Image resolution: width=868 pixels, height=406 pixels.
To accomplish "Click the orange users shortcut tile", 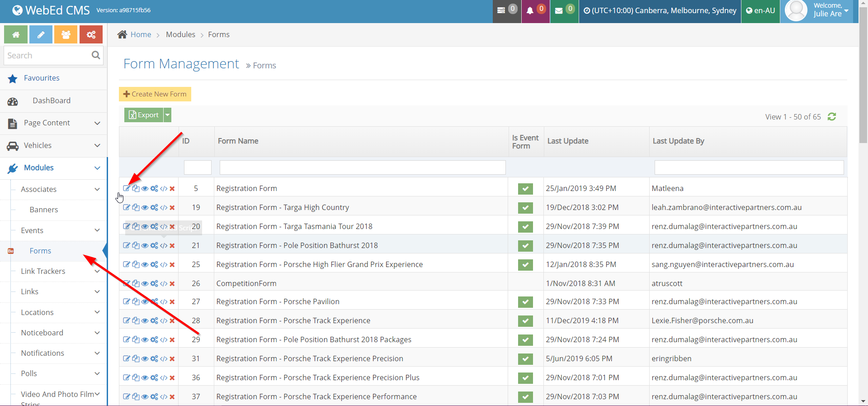I will [66, 34].
